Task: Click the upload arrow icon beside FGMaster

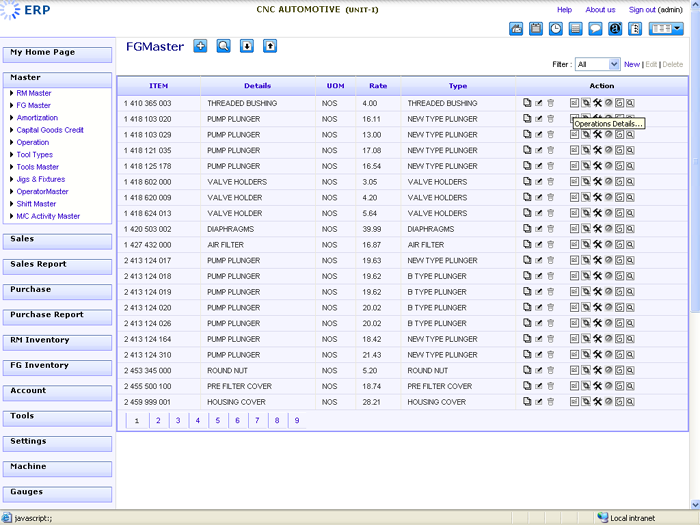Action: pos(270,46)
